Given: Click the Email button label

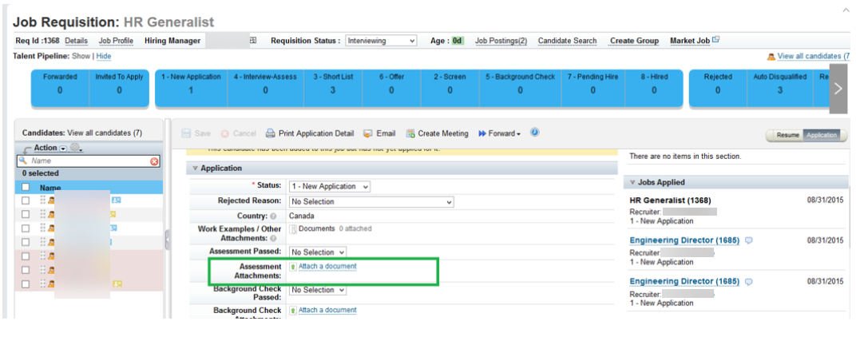Looking at the screenshot, I should coord(386,133).
